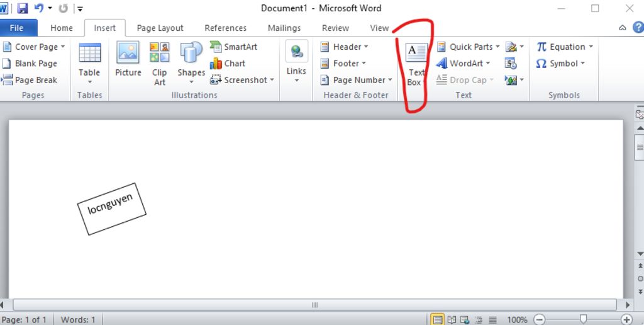Open the Table insert grid
Viewport: 644px width, 325px height.
click(89, 64)
